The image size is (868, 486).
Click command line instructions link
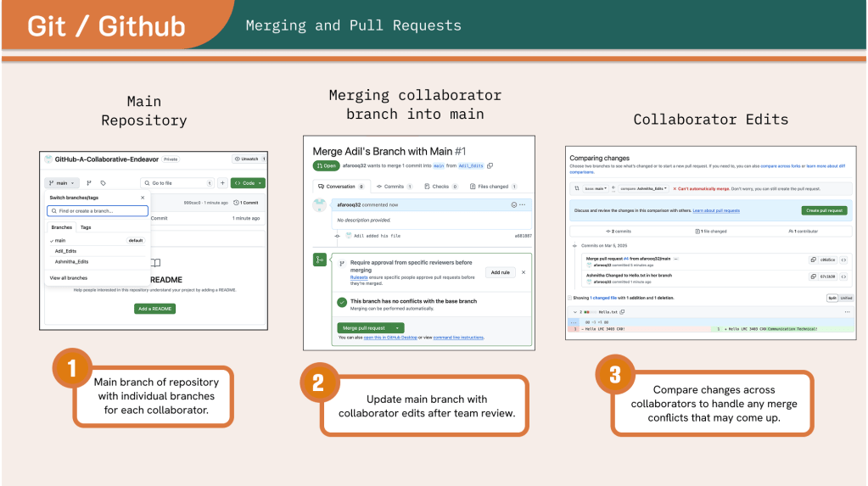(458, 338)
